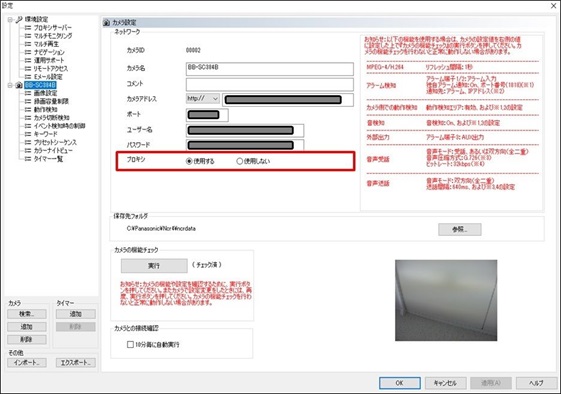Collapse the BB-SC384B camera tree node

(x=10, y=85)
